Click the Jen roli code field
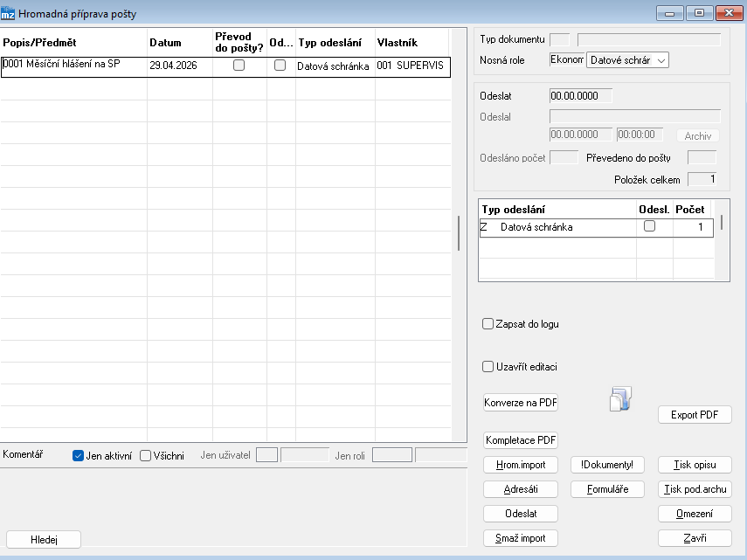The height and width of the screenshot is (560, 747). [x=392, y=455]
